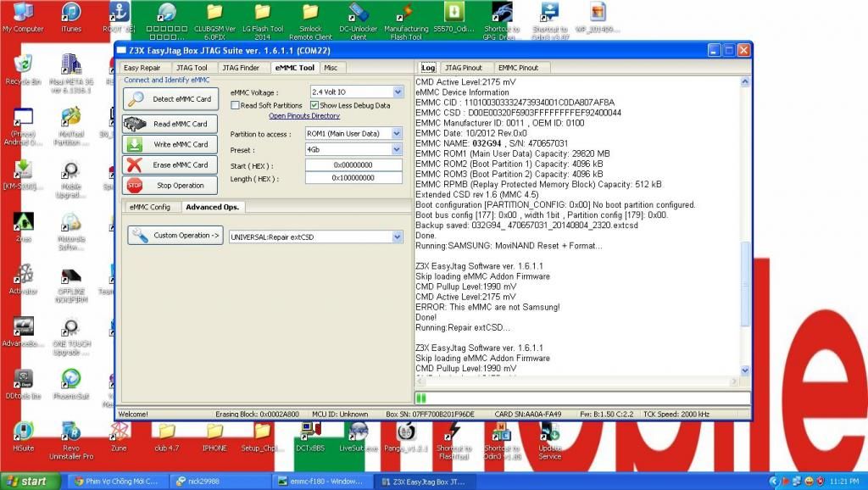Open the Zune desktop icon
Screen dimensions: 868x490
[x=119, y=437]
